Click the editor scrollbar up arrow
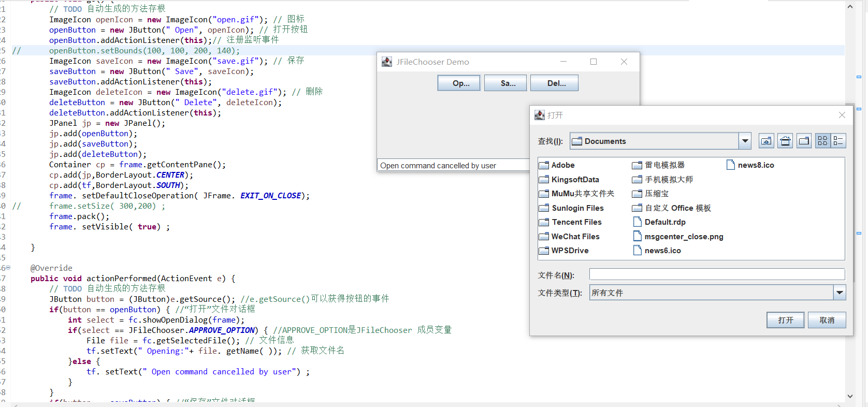This screenshot has height=407, width=868. 850,7
